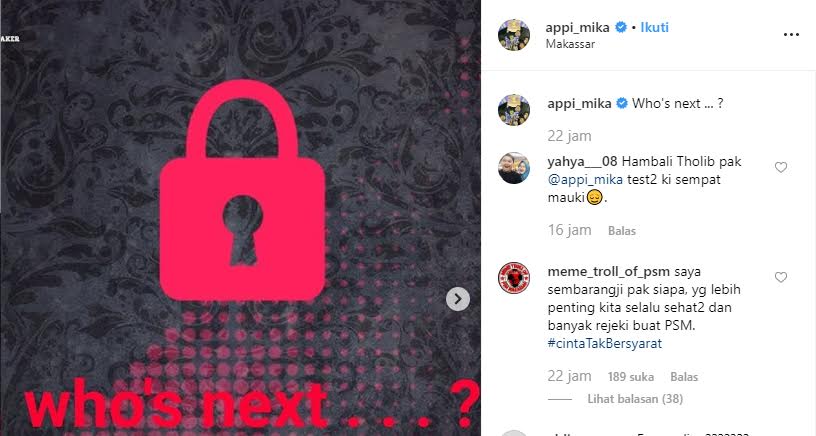Open the three-dot post options menu

pyautogui.click(x=791, y=35)
